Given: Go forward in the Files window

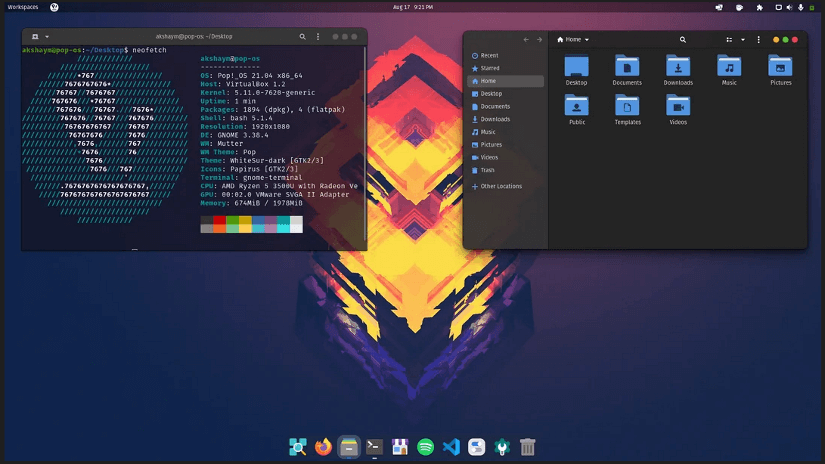Looking at the screenshot, I should [x=539, y=39].
